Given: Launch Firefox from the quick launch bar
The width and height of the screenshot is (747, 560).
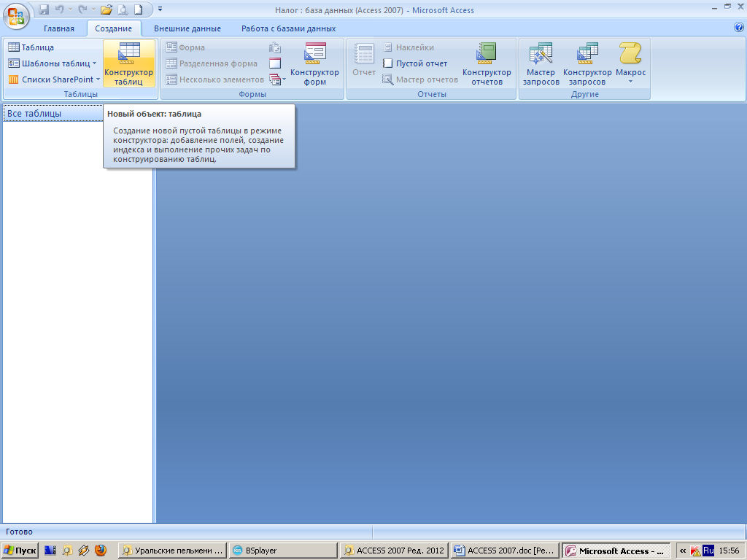Looking at the screenshot, I should click(101, 551).
